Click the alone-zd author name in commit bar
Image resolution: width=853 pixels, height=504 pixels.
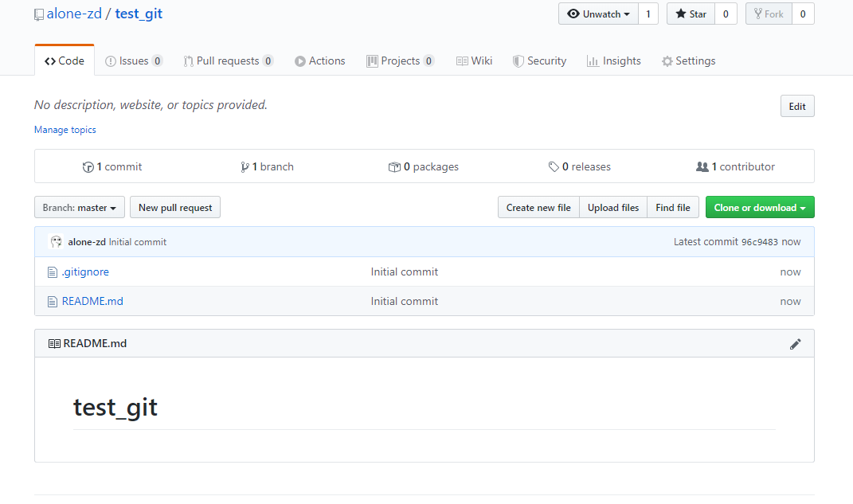pos(87,242)
